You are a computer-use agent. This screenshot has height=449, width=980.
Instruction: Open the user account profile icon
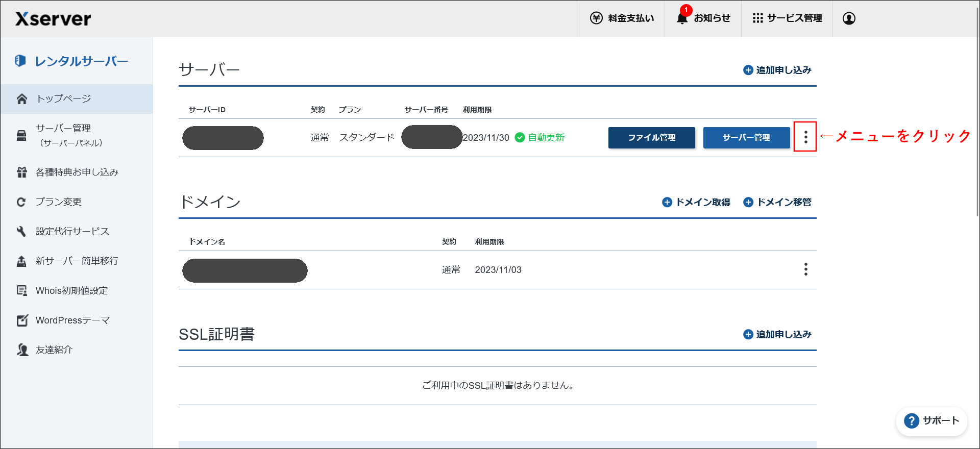click(849, 18)
